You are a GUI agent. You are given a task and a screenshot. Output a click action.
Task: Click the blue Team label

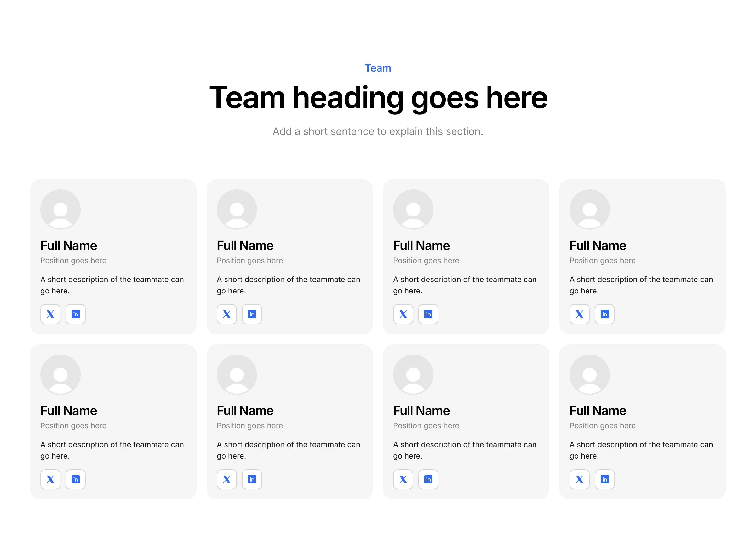(x=378, y=68)
